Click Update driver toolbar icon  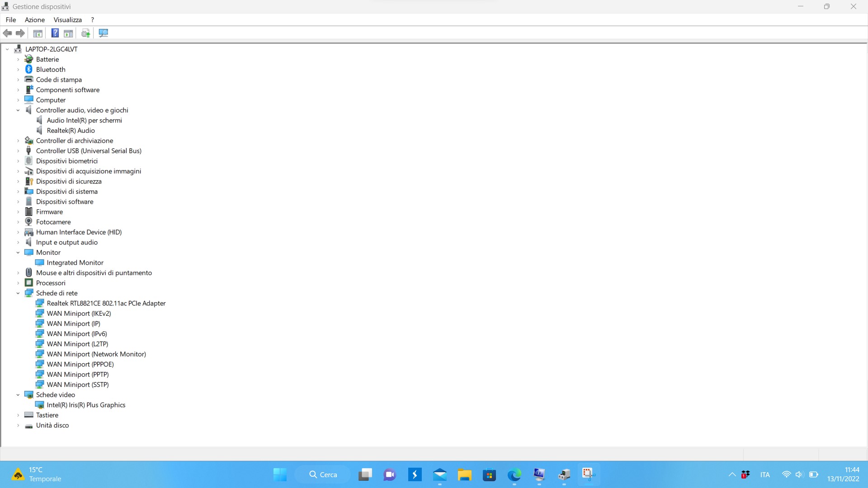coord(85,33)
